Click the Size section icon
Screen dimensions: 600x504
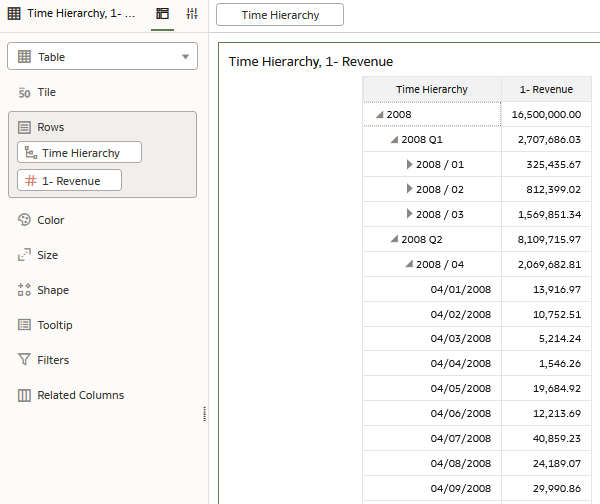[25, 255]
